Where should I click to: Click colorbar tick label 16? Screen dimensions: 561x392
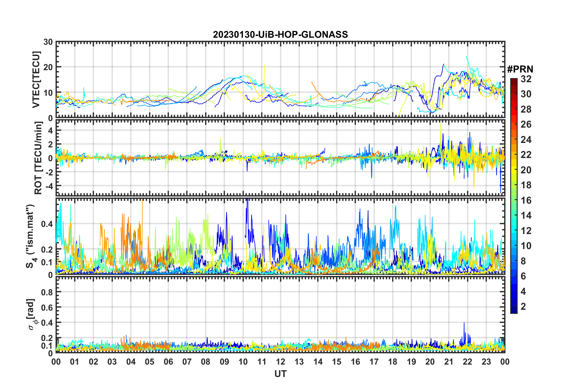tap(526, 200)
